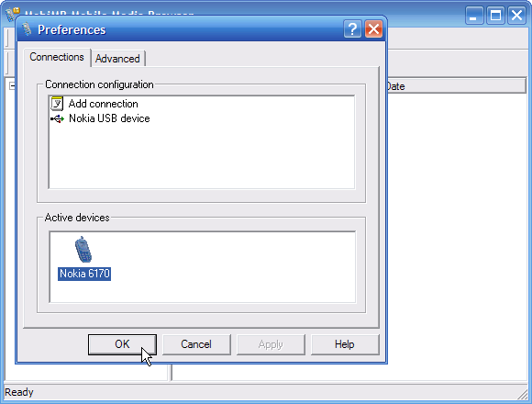Collapse the tree node in the left pane

pos(12,86)
